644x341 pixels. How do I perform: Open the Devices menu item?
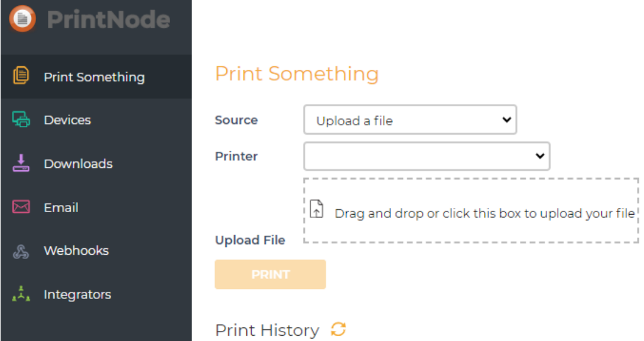67,120
